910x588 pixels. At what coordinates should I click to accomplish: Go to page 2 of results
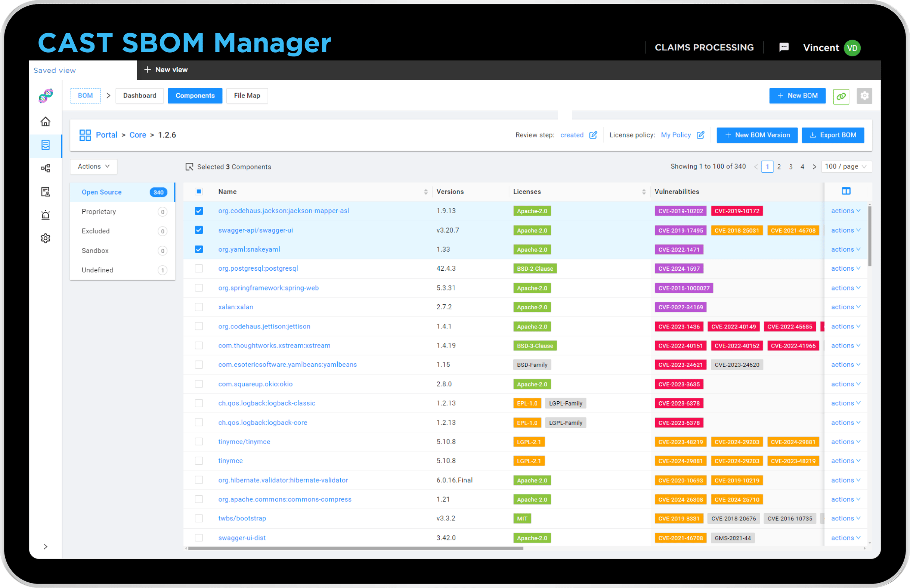coord(779,167)
